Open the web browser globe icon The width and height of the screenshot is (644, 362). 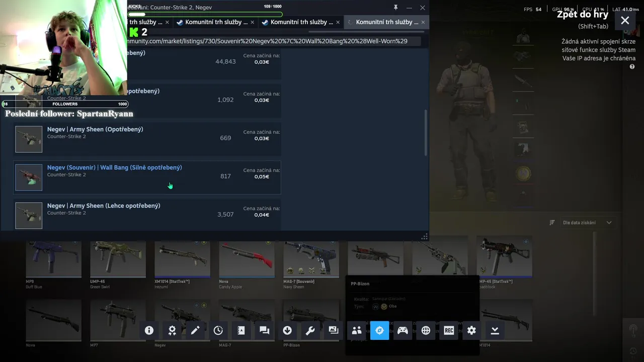click(426, 330)
